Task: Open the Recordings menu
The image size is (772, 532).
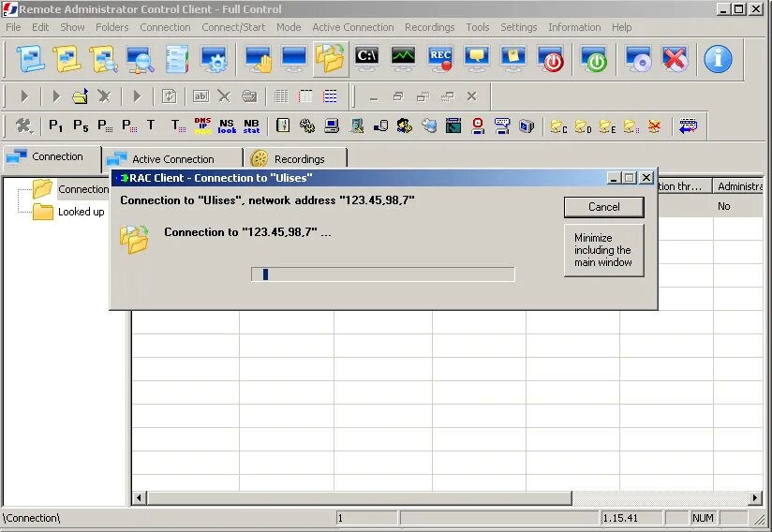Action: click(430, 27)
